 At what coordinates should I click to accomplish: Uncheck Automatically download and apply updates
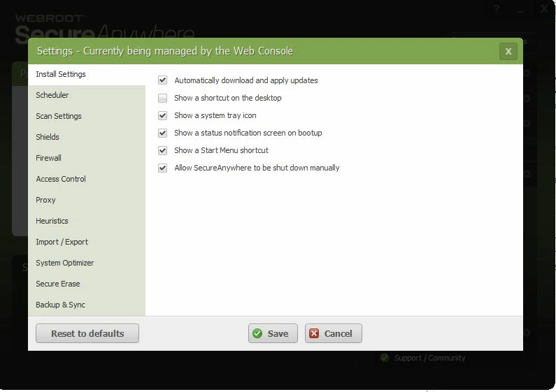[x=162, y=80]
